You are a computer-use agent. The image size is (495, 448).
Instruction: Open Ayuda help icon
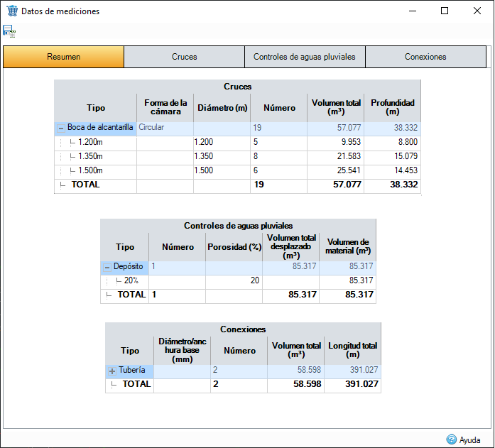451,439
